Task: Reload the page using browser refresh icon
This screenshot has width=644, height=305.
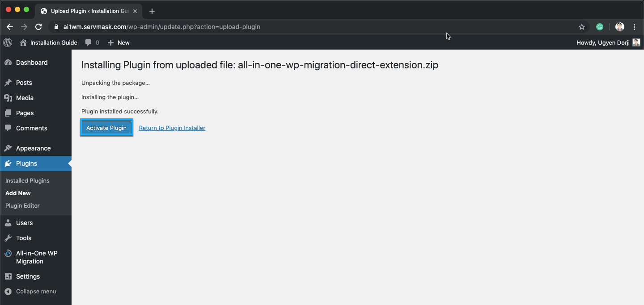Action: pos(38,27)
